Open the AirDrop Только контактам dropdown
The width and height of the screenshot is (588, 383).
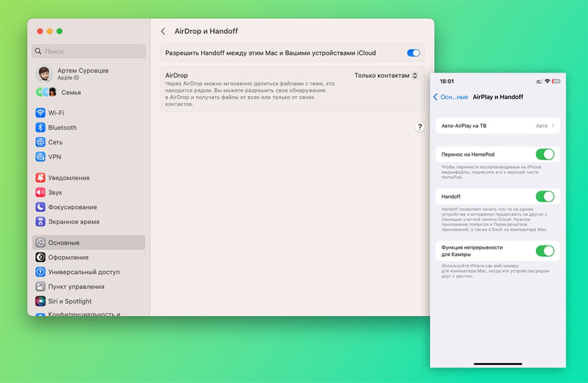(x=387, y=76)
